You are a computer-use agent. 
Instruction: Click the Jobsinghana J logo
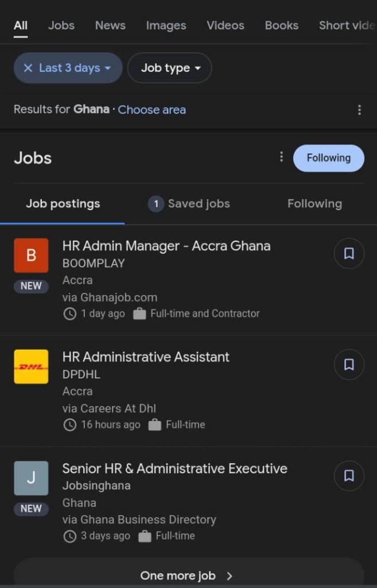click(x=31, y=478)
